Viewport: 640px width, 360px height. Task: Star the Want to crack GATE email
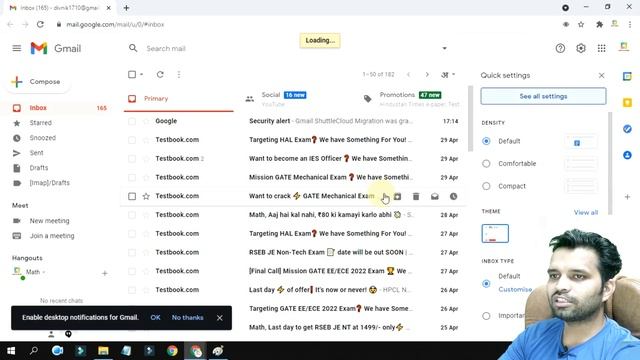tap(146, 196)
